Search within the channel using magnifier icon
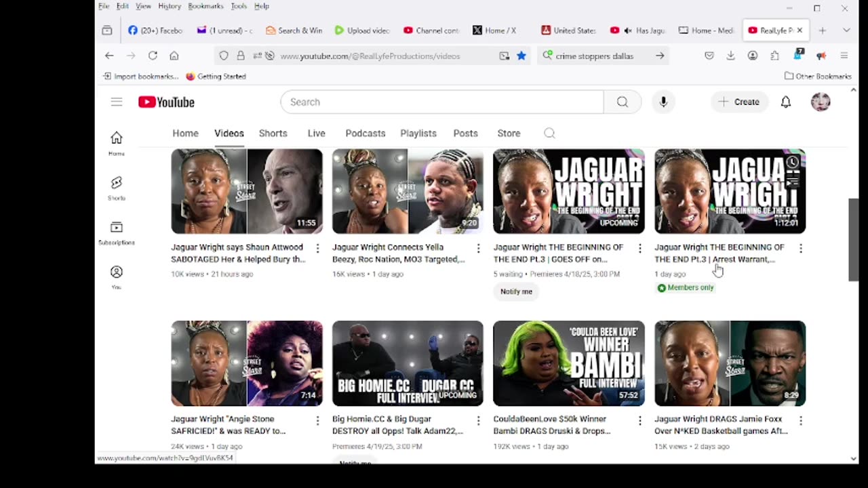Image resolution: width=868 pixels, height=488 pixels. (549, 134)
